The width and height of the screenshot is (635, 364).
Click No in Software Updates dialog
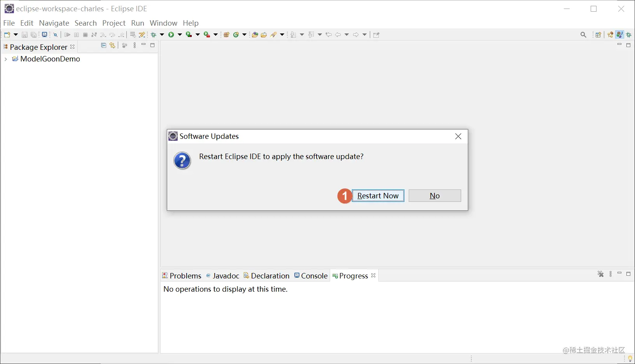(x=435, y=196)
